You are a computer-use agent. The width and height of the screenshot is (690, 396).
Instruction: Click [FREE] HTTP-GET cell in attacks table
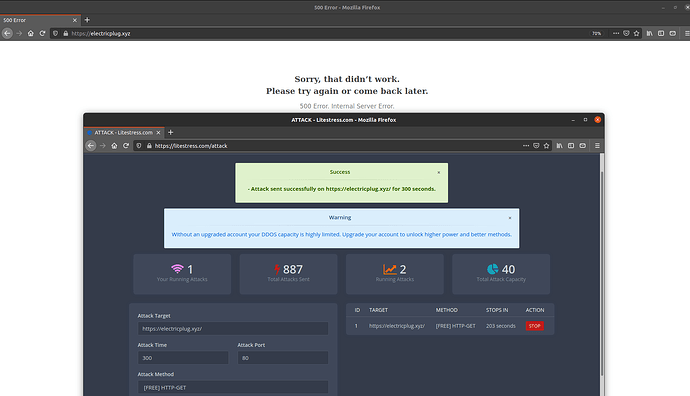[x=455, y=326]
